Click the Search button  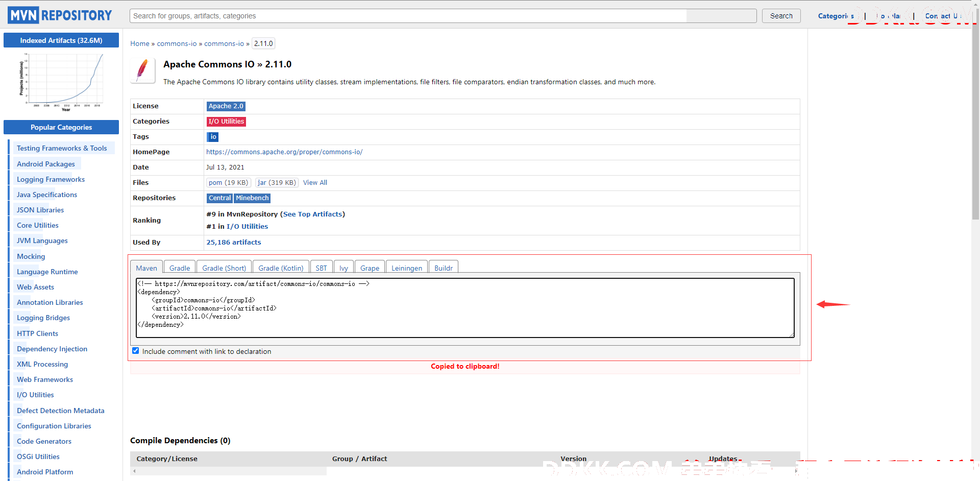(x=781, y=16)
